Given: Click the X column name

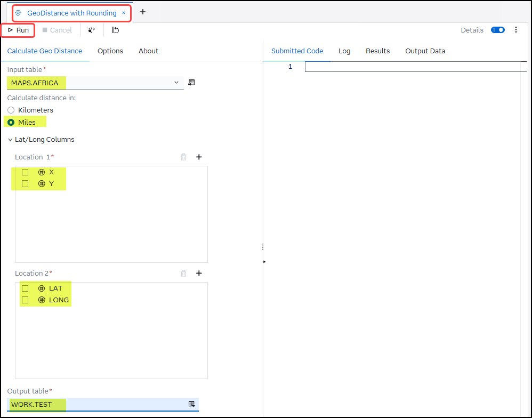Looking at the screenshot, I should click(52, 172).
